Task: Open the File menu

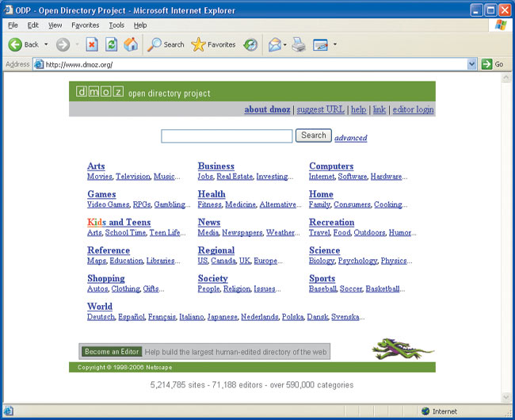Action: [x=13, y=25]
